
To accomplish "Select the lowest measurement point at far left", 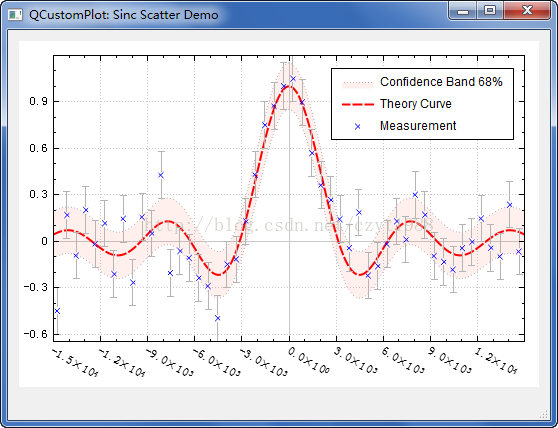I will (x=57, y=311).
